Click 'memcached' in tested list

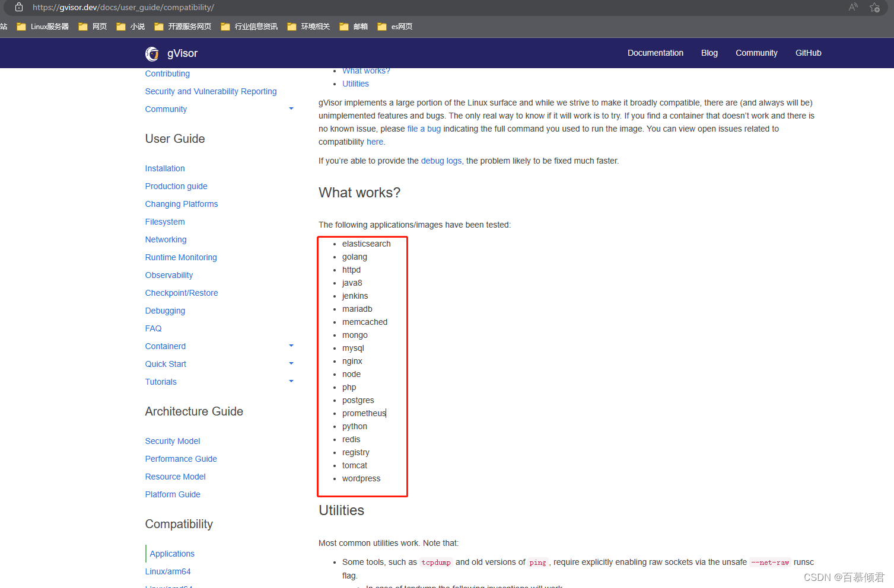(x=365, y=322)
